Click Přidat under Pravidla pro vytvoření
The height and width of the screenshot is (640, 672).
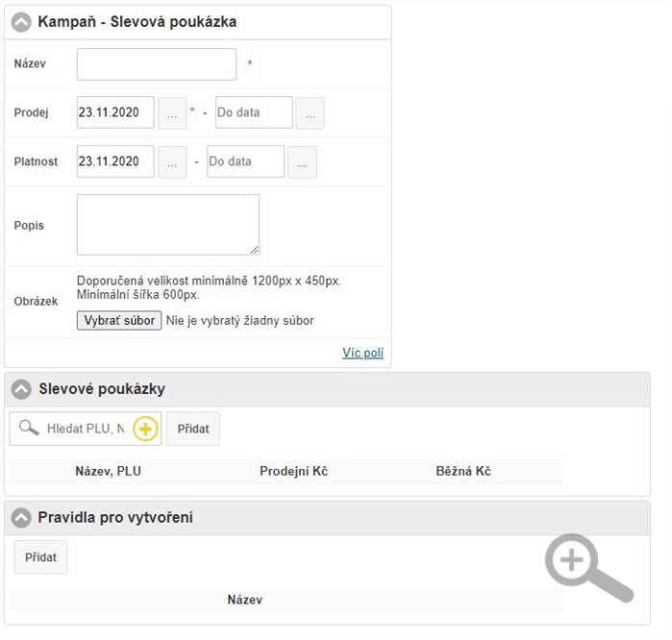[x=40, y=557]
